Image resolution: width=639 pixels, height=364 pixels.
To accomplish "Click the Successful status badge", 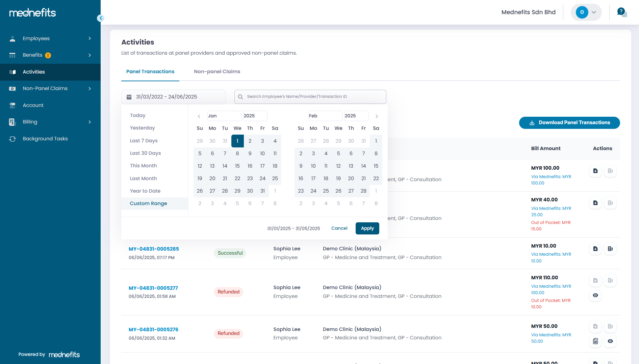I will [x=230, y=253].
